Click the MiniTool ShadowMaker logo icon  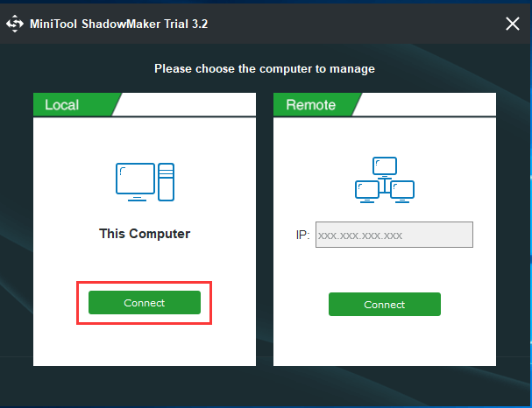(x=15, y=24)
